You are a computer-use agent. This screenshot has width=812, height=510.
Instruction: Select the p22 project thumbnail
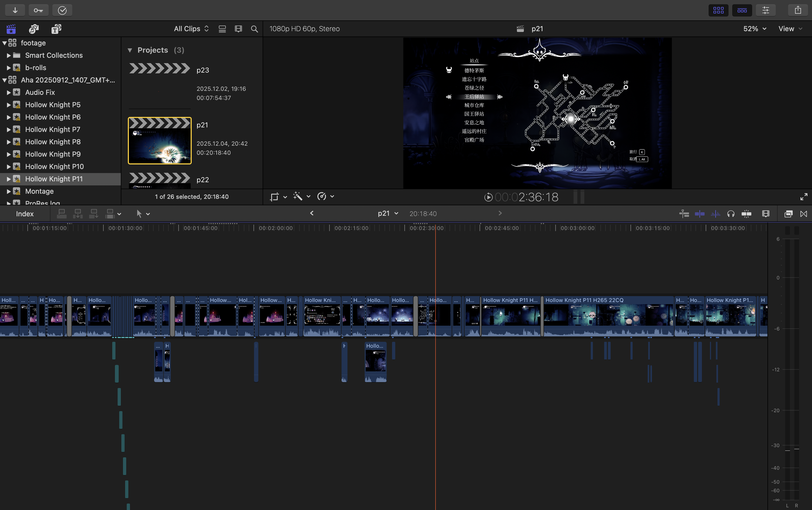pyautogui.click(x=160, y=180)
